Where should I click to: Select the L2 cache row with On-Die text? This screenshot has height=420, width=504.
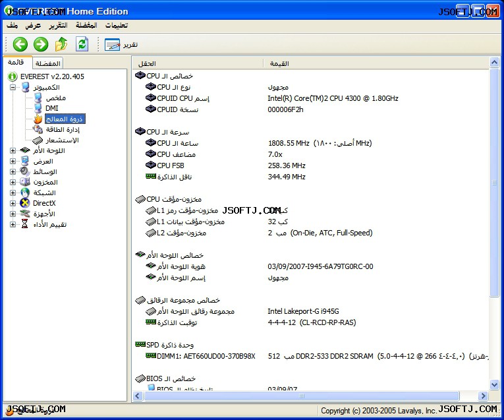point(311,233)
